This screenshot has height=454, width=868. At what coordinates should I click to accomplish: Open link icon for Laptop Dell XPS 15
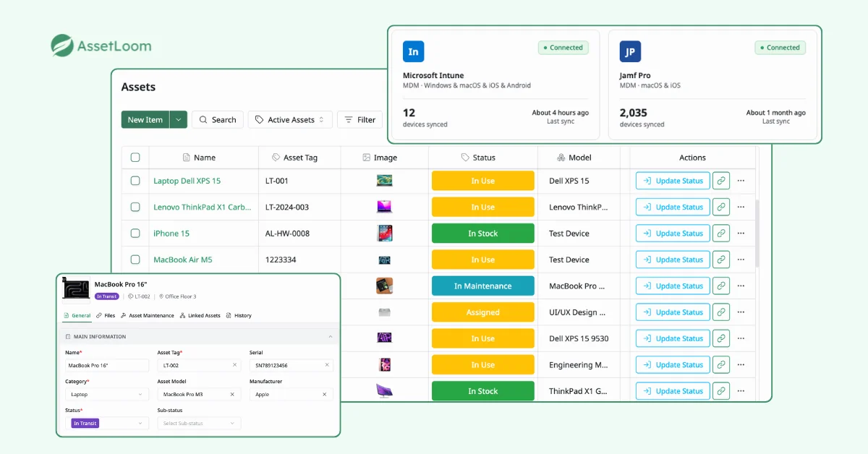(x=721, y=181)
